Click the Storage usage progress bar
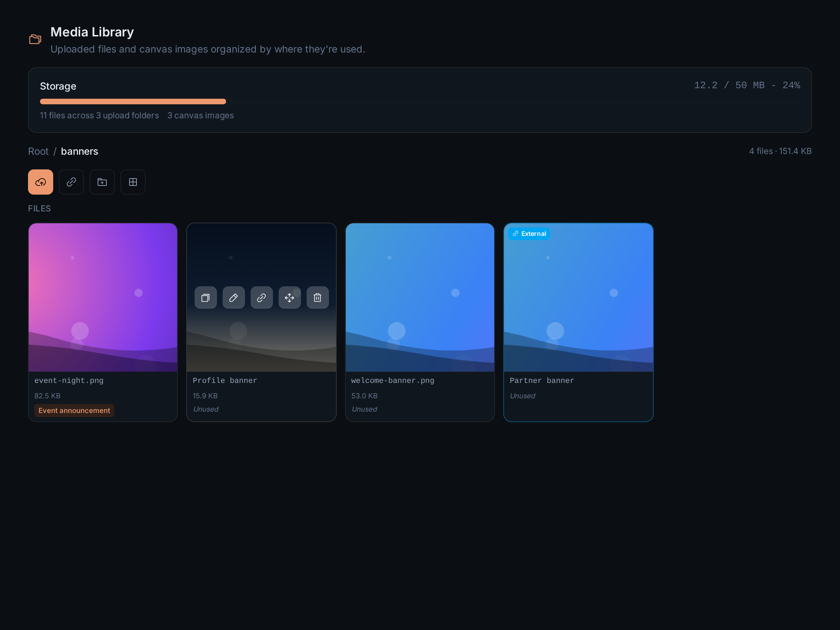 [x=420, y=101]
